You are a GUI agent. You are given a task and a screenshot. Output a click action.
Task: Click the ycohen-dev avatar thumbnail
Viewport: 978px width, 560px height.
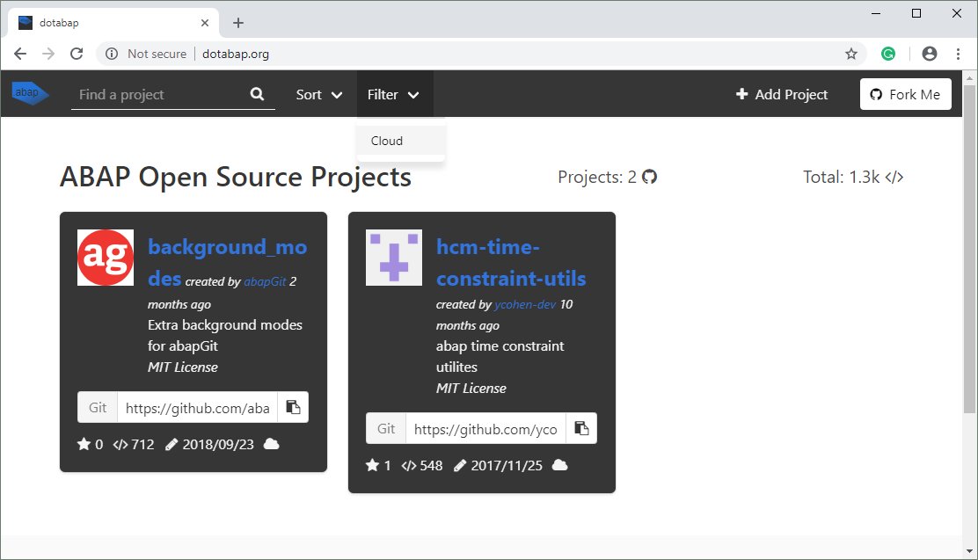click(393, 258)
